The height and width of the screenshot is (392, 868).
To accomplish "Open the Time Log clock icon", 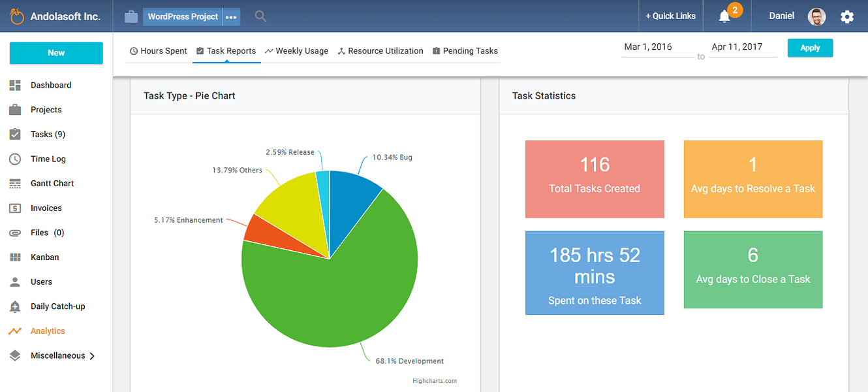I will pyautogui.click(x=15, y=159).
